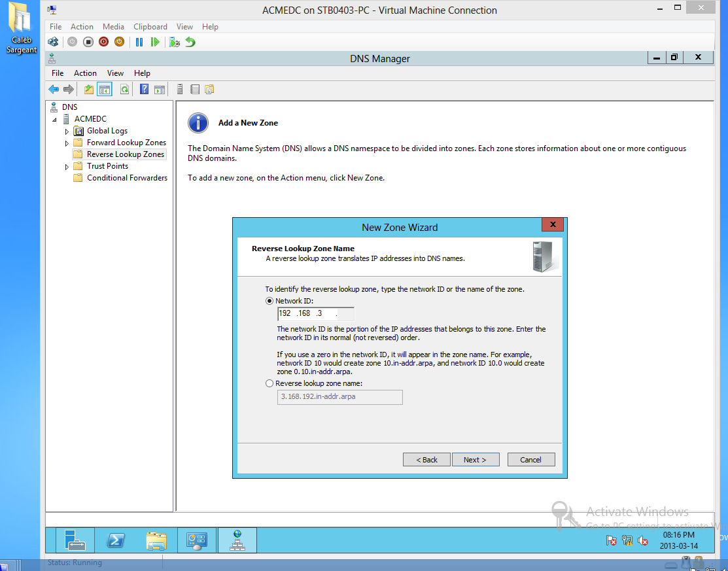Click the DNS Manager title bar system icon
This screenshot has height=571, width=728.
pos(52,58)
